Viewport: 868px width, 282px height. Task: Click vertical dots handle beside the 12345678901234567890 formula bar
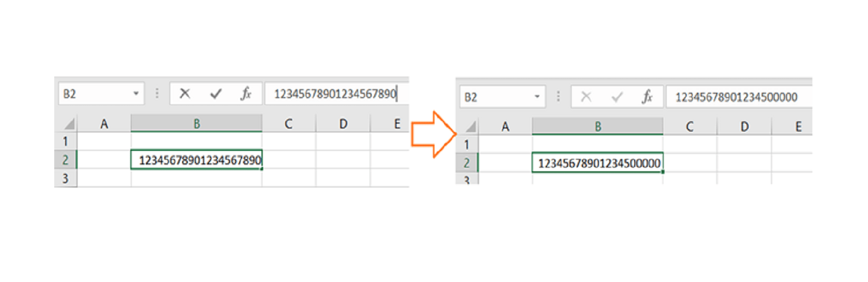click(x=157, y=94)
